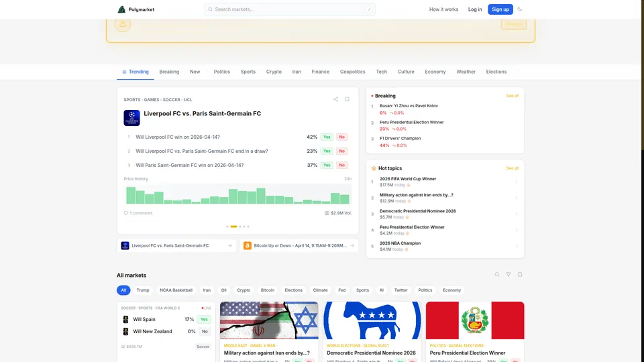Expand Democratic Presidential Nominee 2028 topic chevron
The image size is (644, 362).
[x=517, y=214]
